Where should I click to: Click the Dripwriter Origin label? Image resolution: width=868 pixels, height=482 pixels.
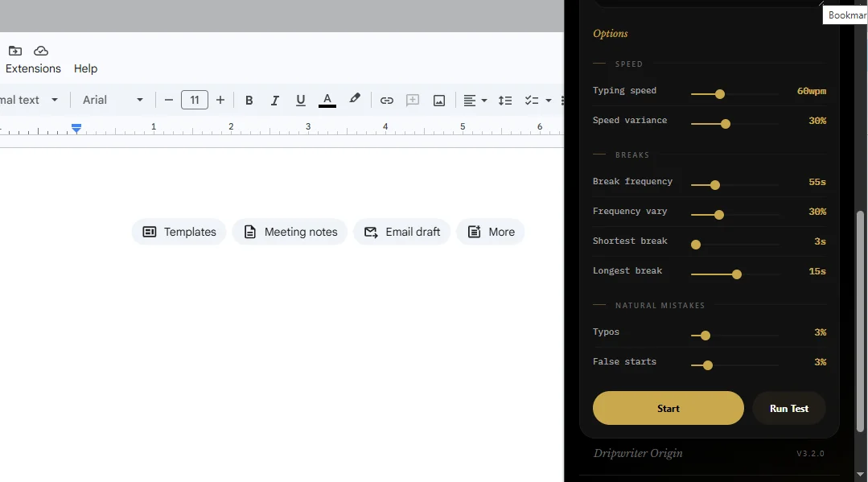(638, 453)
